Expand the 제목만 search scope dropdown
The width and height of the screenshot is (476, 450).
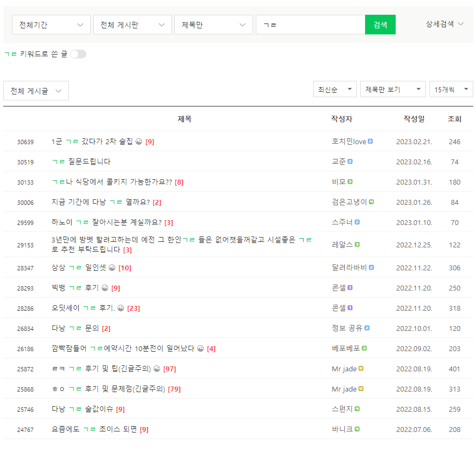(x=213, y=25)
